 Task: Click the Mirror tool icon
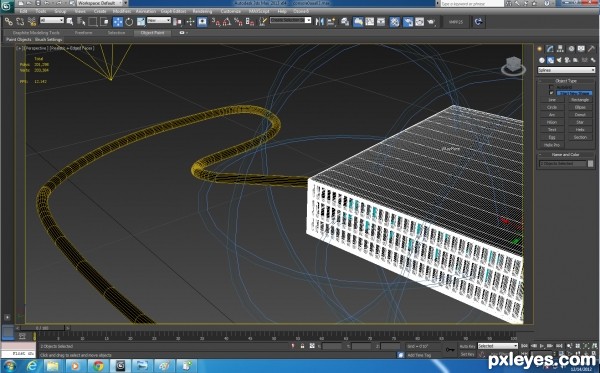tap(320, 22)
